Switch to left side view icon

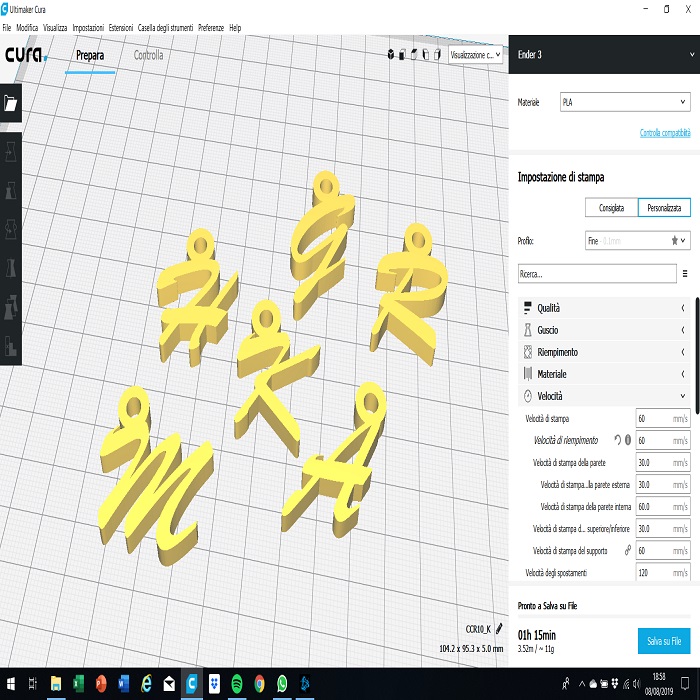[425, 54]
